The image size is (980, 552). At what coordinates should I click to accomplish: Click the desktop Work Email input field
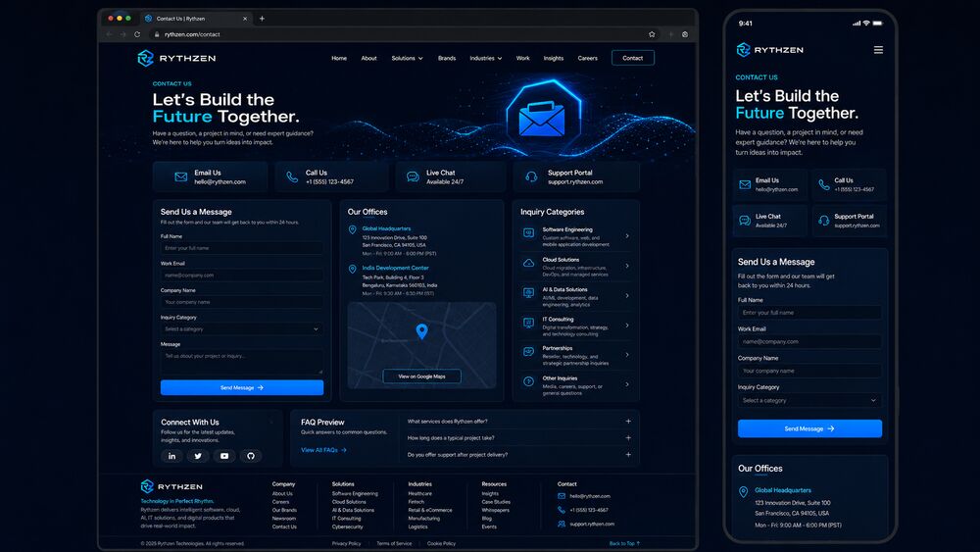(x=242, y=276)
